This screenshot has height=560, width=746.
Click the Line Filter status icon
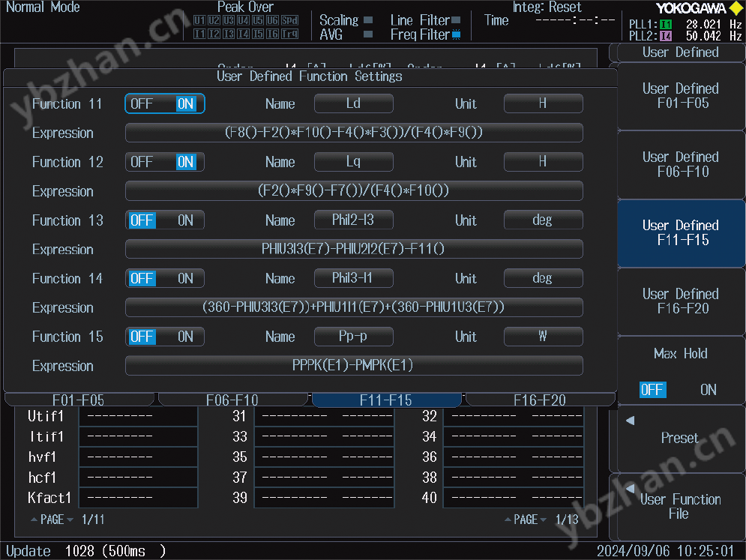[454, 19]
